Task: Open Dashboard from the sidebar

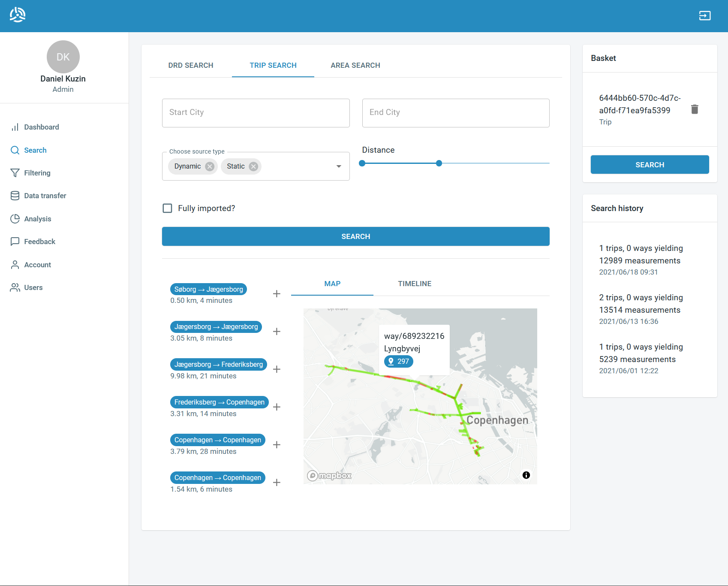Action: coord(42,127)
